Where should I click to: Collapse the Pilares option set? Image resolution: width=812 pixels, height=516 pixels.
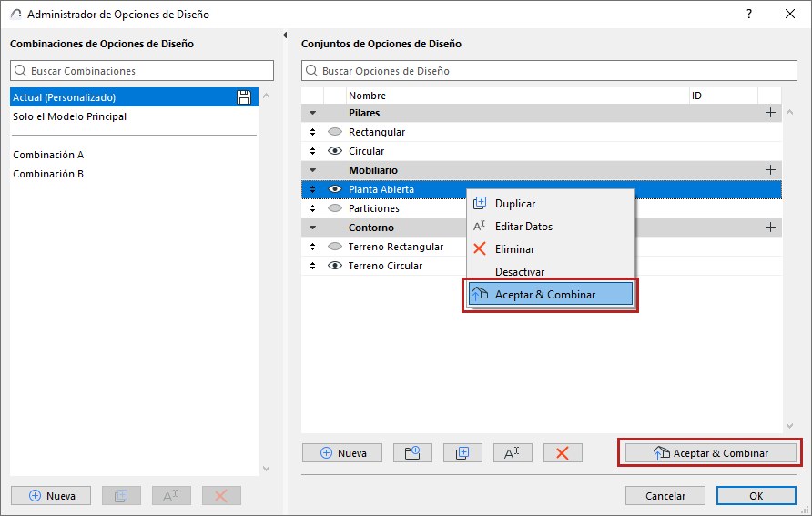[x=313, y=113]
